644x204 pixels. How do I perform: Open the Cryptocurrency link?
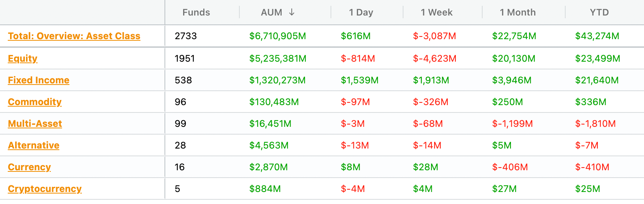click(45, 189)
